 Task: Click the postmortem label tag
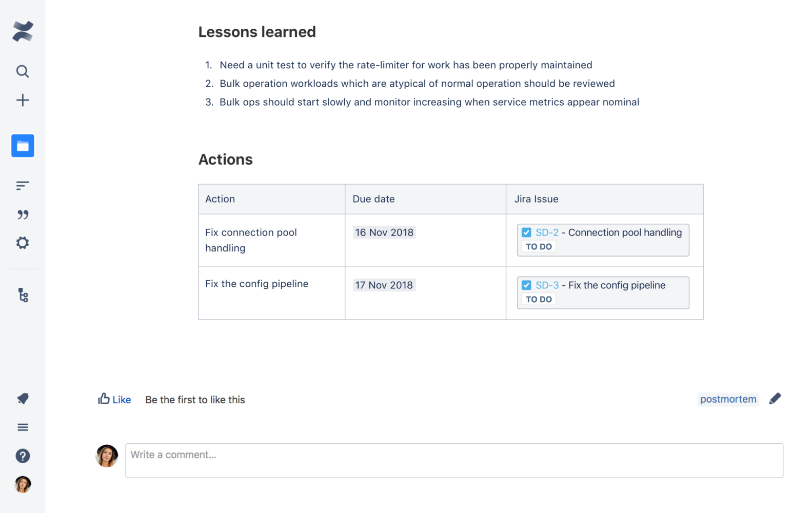pos(728,399)
